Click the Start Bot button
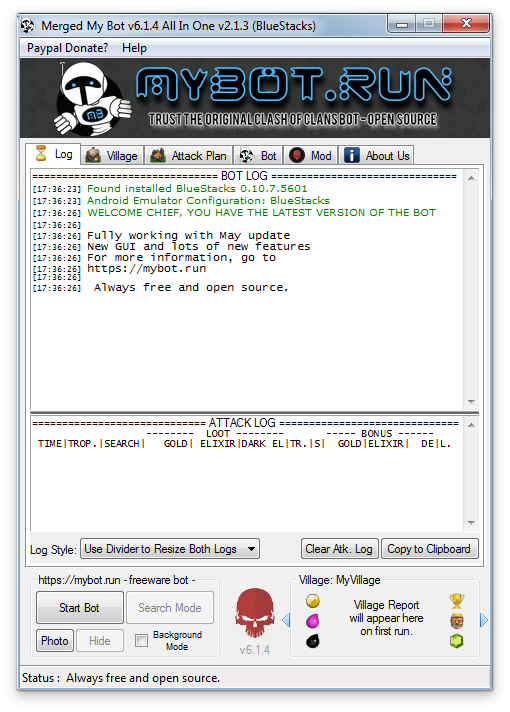This screenshot has width=510, height=712. (79, 608)
